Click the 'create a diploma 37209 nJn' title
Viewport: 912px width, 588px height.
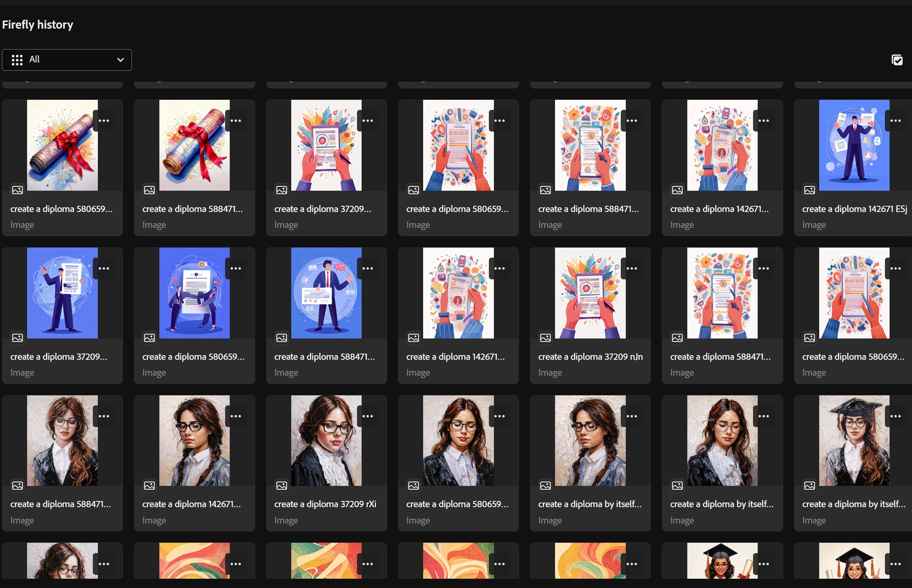point(590,357)
